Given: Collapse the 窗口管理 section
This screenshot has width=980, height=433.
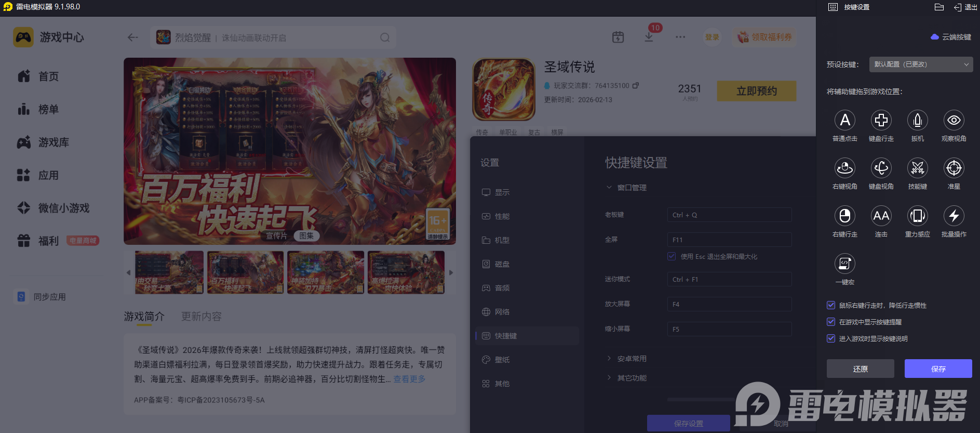Looking at the screenshot, I should [x=627, y=188].
